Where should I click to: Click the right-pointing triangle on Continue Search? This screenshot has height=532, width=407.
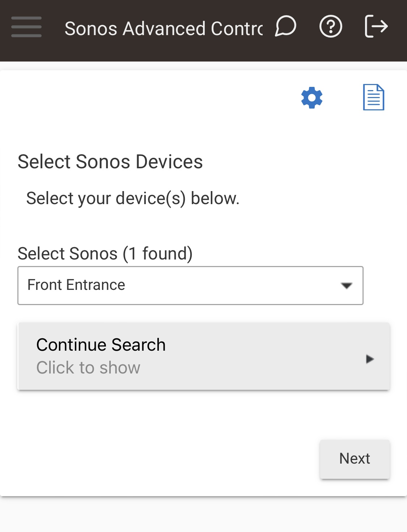click(369, 359)
